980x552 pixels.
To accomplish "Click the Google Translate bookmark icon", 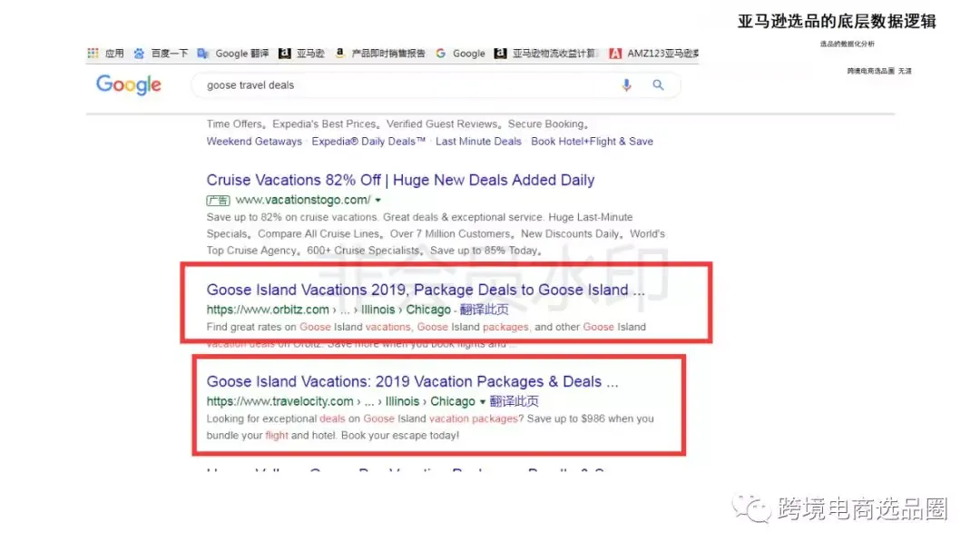I will [202, 54].
